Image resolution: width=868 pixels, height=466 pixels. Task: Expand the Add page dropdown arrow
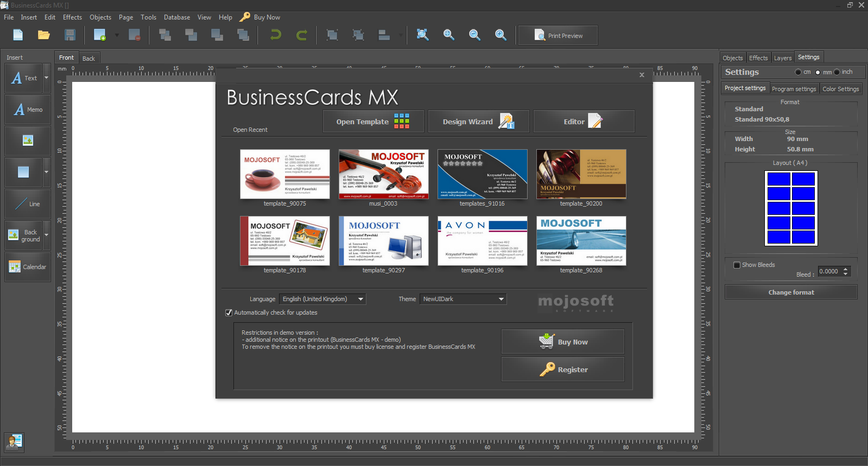(117, 35)
